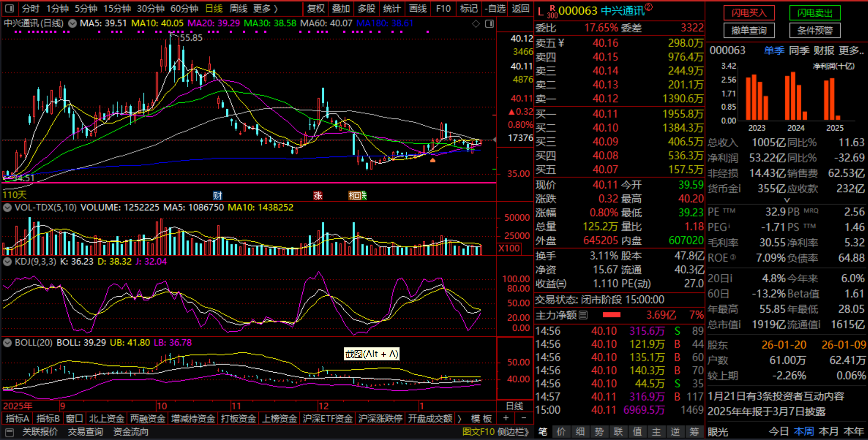This screenshot has width=868, height=440.
Task: Select the 同季 year-over-year view
Action: click(799, 51)
